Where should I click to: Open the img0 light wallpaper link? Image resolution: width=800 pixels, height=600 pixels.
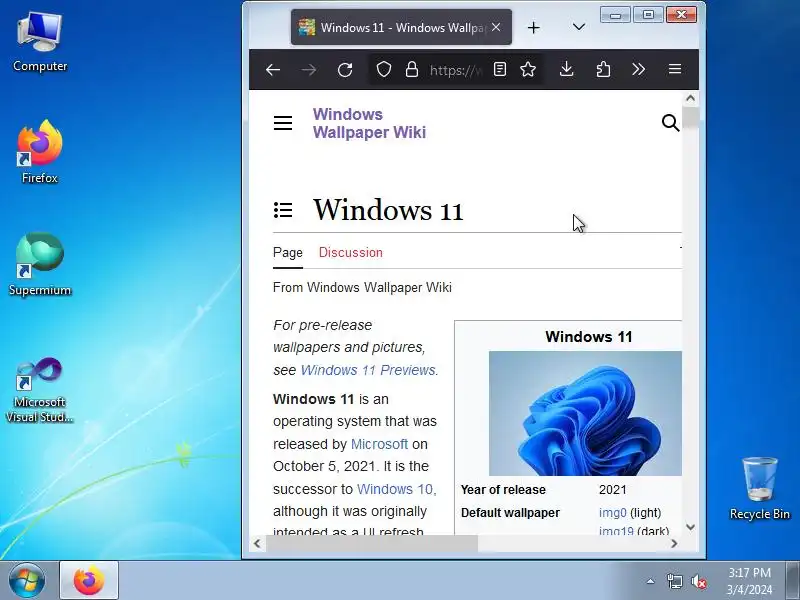[612, 513]
